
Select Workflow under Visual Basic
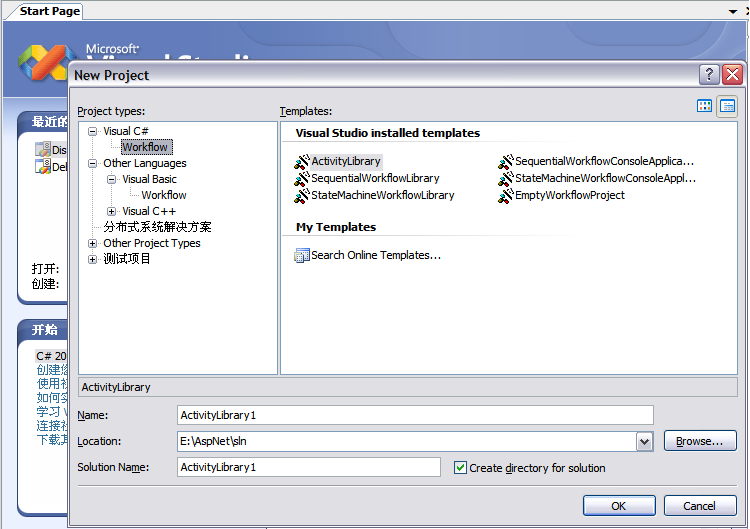(163, 195)
